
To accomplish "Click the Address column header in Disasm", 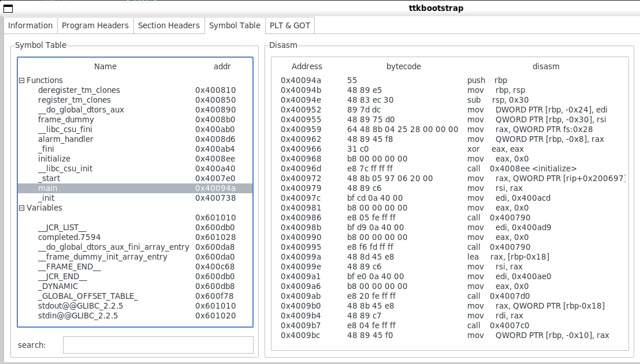I will pos(307,66).
